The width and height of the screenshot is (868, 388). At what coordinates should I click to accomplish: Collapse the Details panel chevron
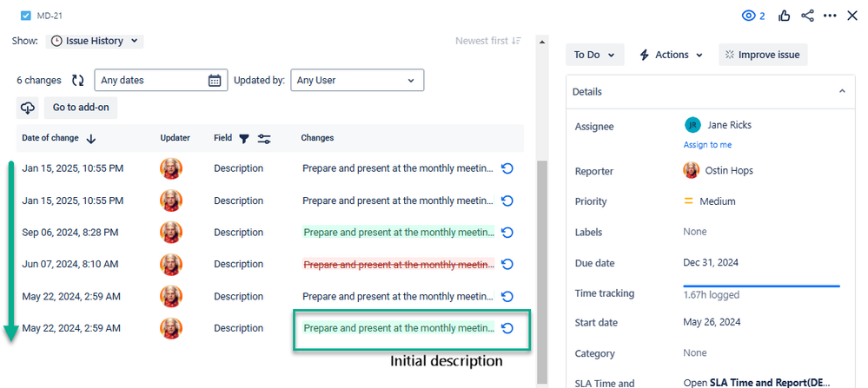(x=842, y=91)
